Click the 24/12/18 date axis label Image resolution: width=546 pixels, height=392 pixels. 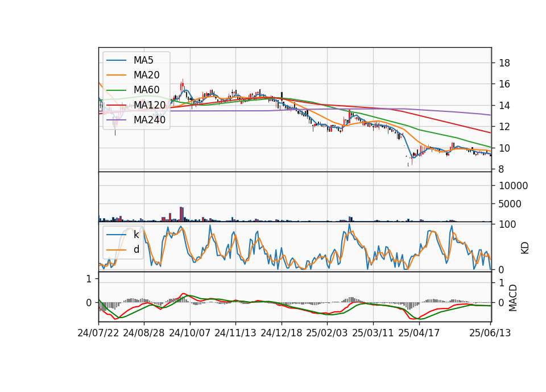[x=282, y=333]
